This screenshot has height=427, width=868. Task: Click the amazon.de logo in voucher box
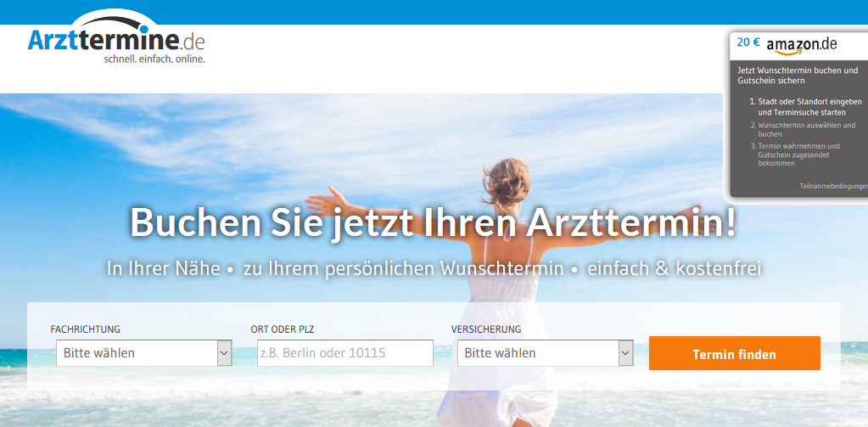[802, 45]
